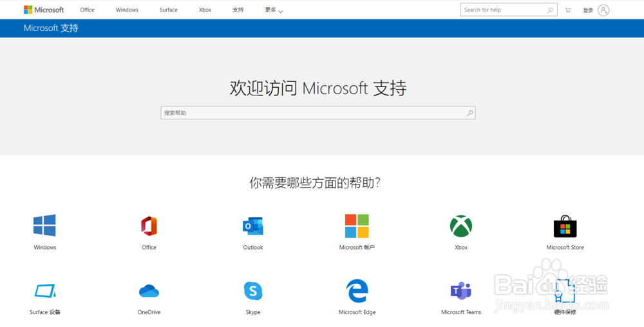Viewport: 644px width, 327px height.
Task: Click the 搜索帮助 magnifier icon
Action: click(x=470, y=113)
